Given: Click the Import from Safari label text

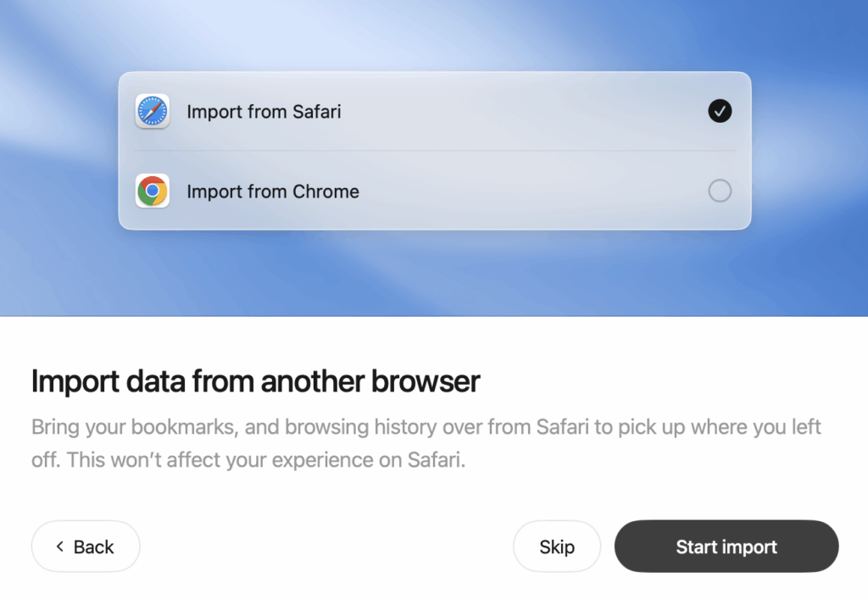Looking at the screenshot, I should [x=263, y=111].
